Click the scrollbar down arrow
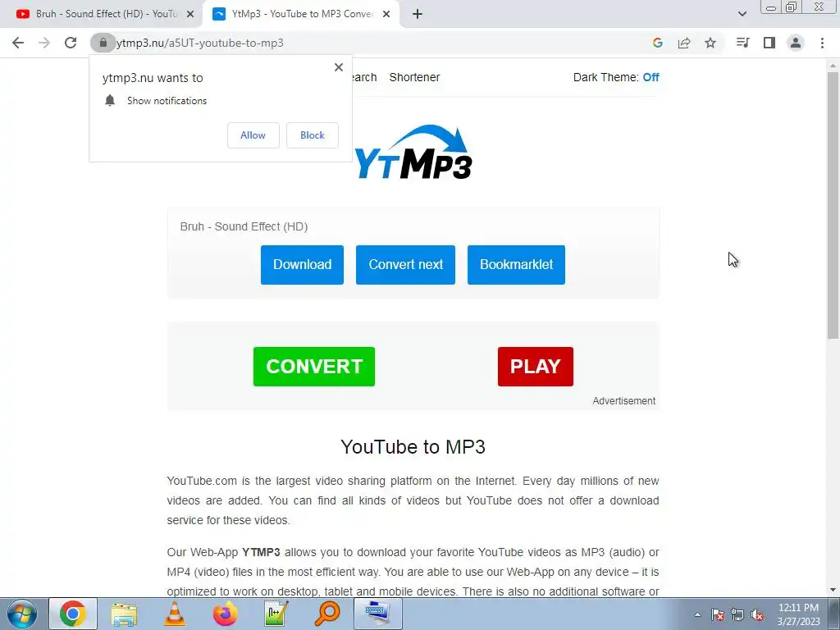The image size is (840, 630). (833, 591)
